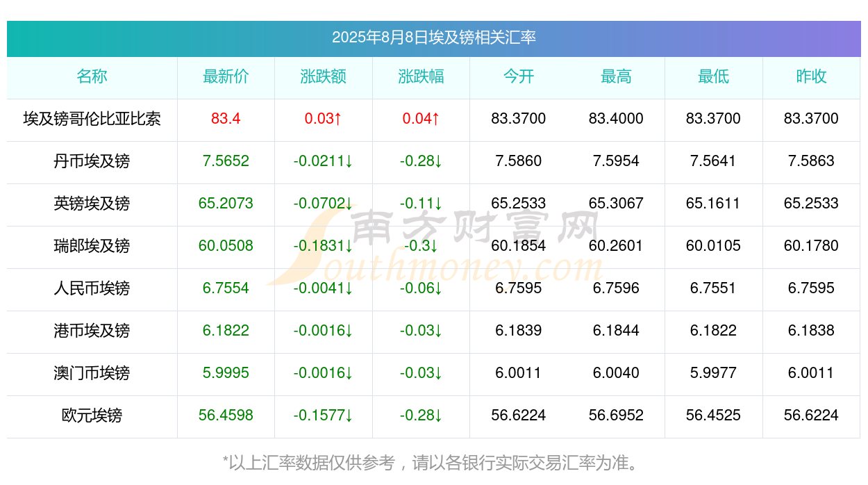Screen dimensions: 868x485
Task: Click the latest price 6.1822
Action: pyautogui.click(x=226, y=331)
